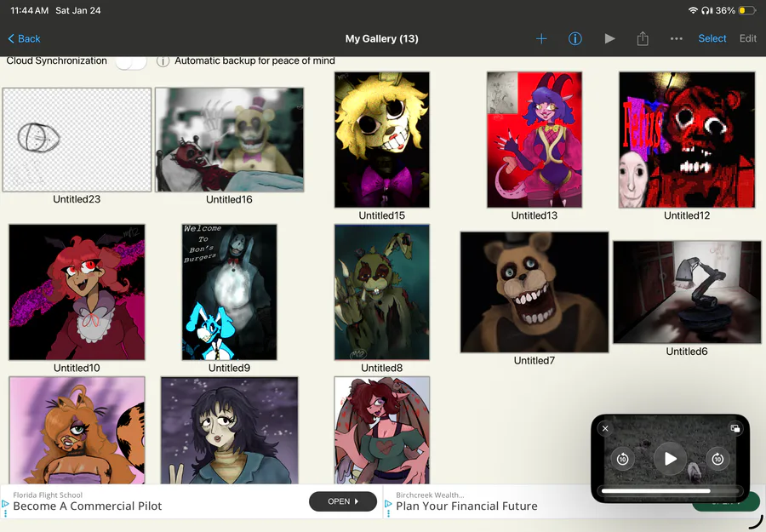The height and width of the screenshot is (532, 766).
Task: Tap the battery indicator icon
Action: (x=747, y=10)
